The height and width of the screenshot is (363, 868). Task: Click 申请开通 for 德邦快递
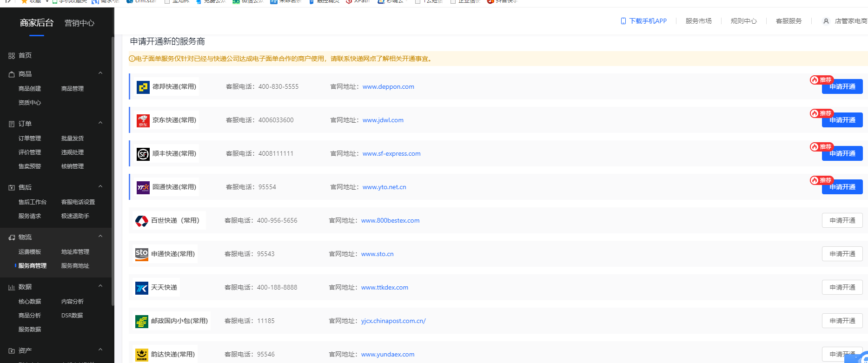pos(842,87)
